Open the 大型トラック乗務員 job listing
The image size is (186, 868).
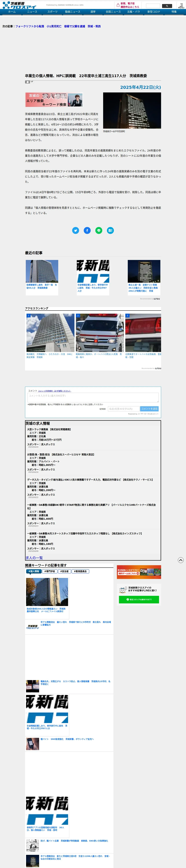tap(49, 429)
